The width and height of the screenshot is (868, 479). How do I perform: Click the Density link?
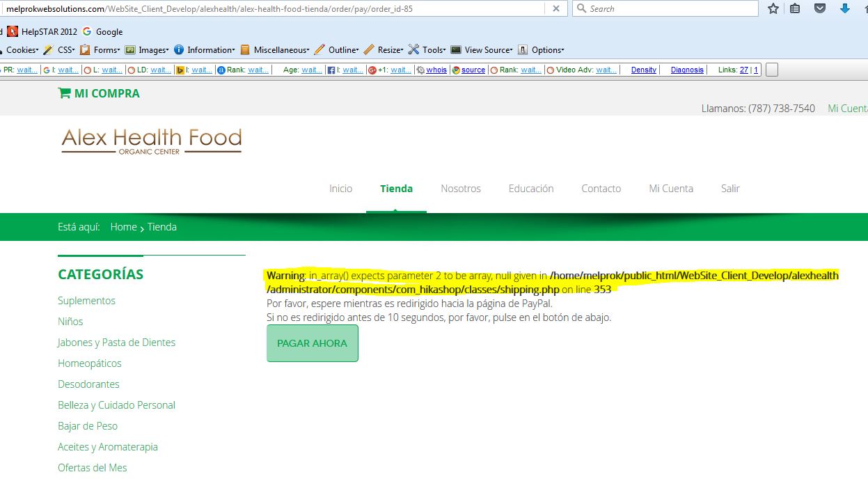click(x=644, y=70)
